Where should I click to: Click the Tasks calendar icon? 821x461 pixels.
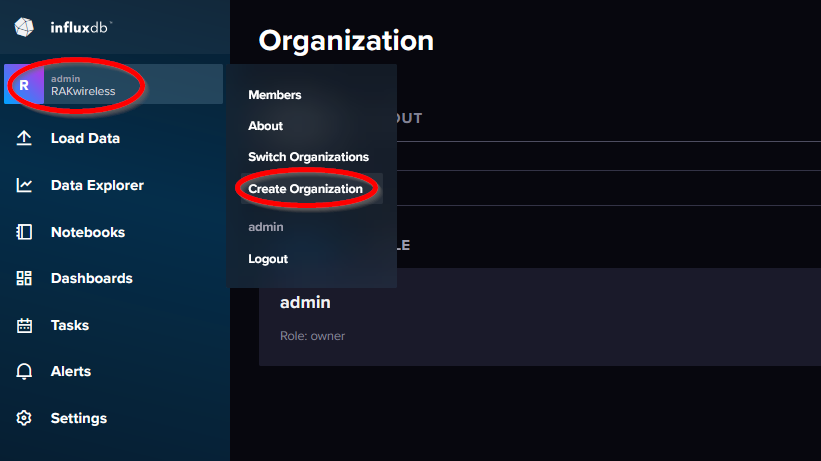[x=24, y=325]
